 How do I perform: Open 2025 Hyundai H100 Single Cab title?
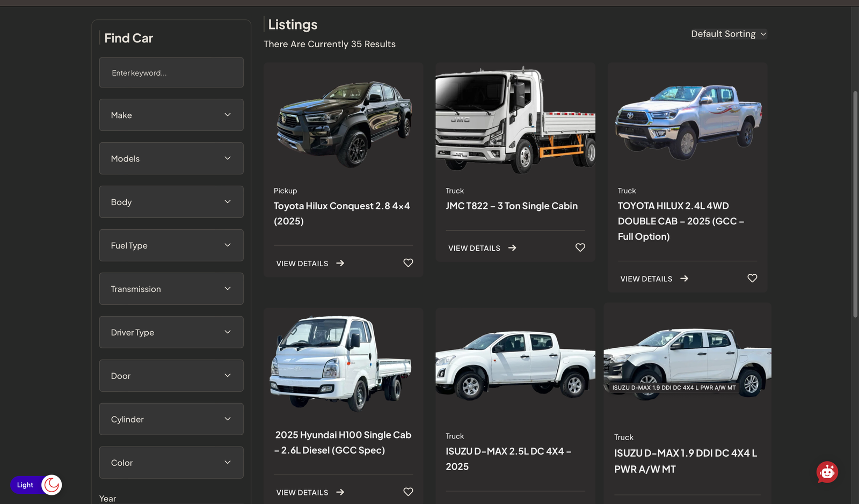tap(343, 442)
